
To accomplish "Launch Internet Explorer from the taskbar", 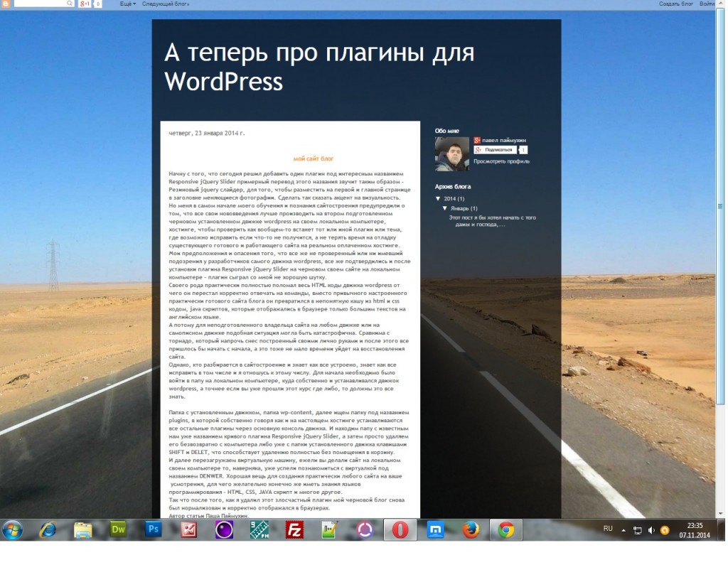I will coord(48,530).
